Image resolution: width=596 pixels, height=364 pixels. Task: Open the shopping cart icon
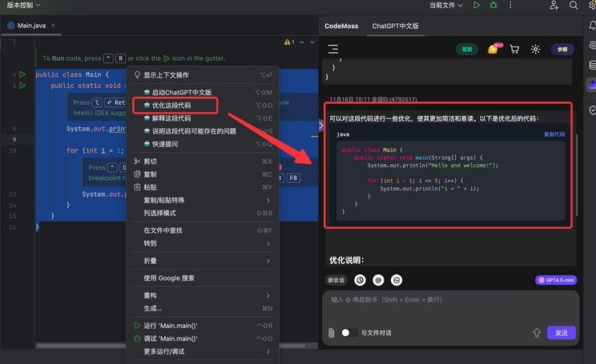pos(514,50)
